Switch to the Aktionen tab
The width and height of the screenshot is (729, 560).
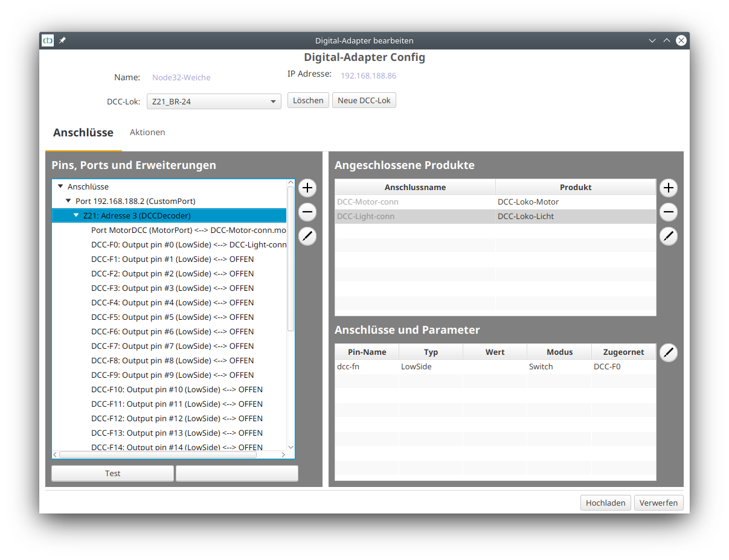(147, 132)
